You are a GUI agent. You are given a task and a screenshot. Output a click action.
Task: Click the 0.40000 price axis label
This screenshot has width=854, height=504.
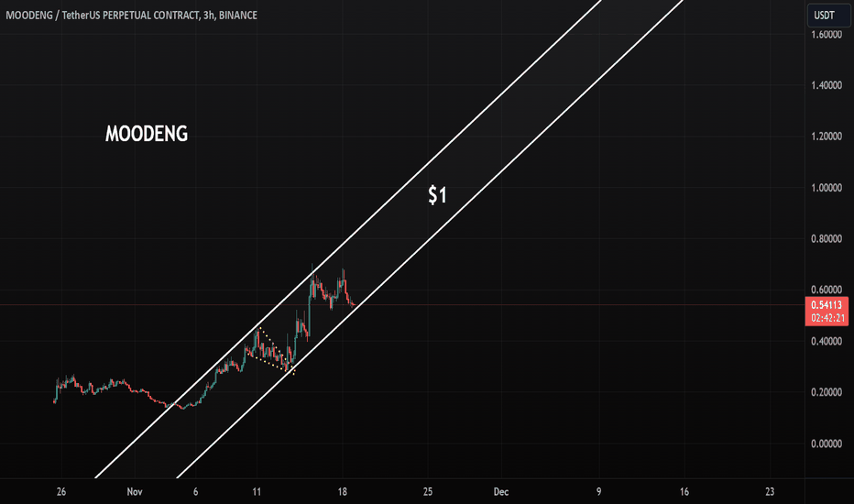827,341
